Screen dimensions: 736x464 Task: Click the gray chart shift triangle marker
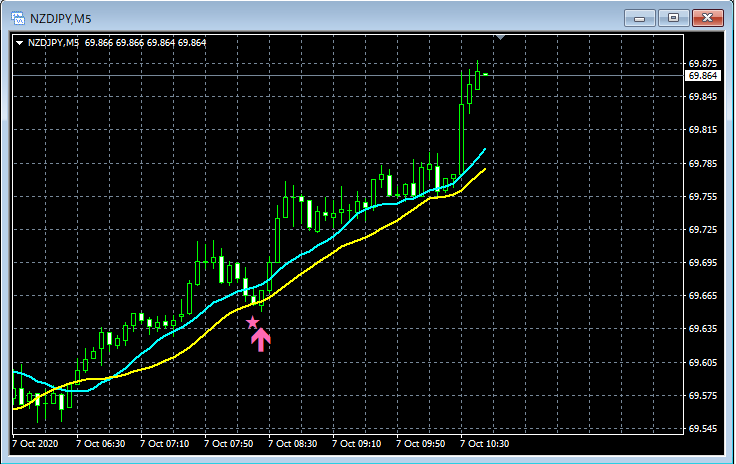click(x=500, y=37)
